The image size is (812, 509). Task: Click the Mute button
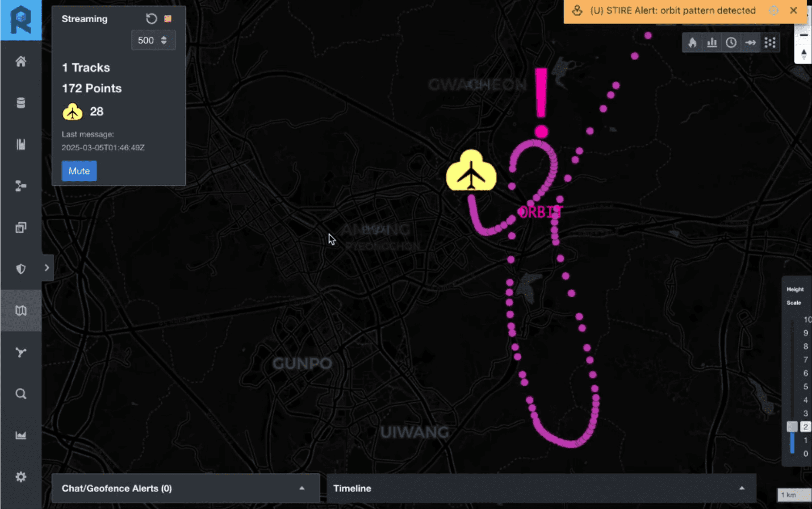pos(79,171)
